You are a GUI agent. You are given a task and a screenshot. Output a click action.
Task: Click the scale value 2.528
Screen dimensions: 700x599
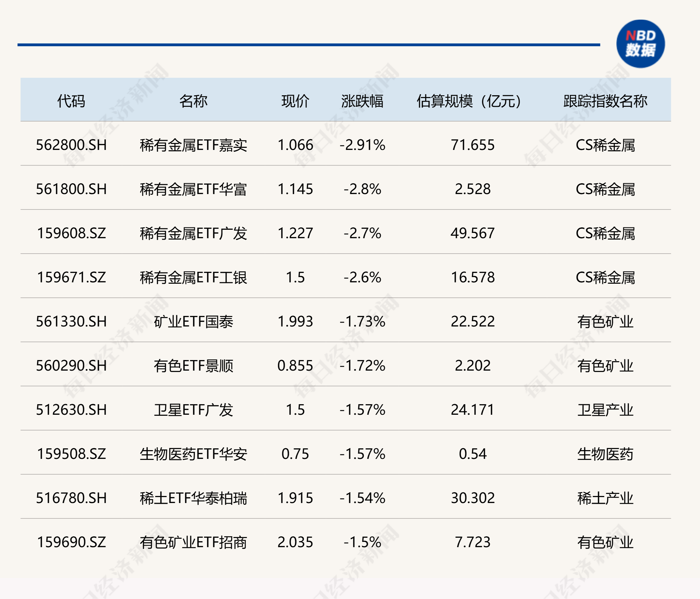[473, 189]
